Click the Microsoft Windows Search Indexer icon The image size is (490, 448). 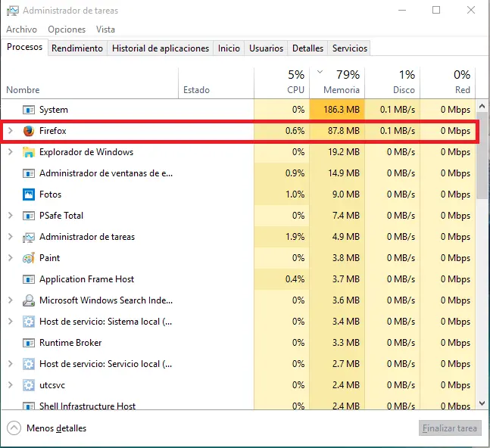tap(29, 300)
